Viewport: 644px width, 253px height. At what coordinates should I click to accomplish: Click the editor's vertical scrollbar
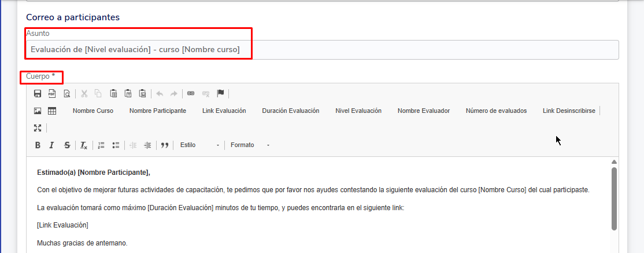click(614, 197)
